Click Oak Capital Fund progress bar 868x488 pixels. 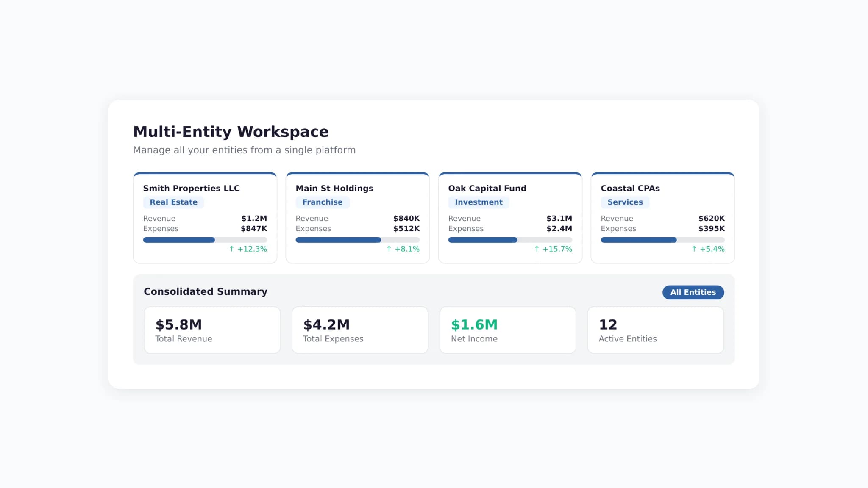(510, 240)
